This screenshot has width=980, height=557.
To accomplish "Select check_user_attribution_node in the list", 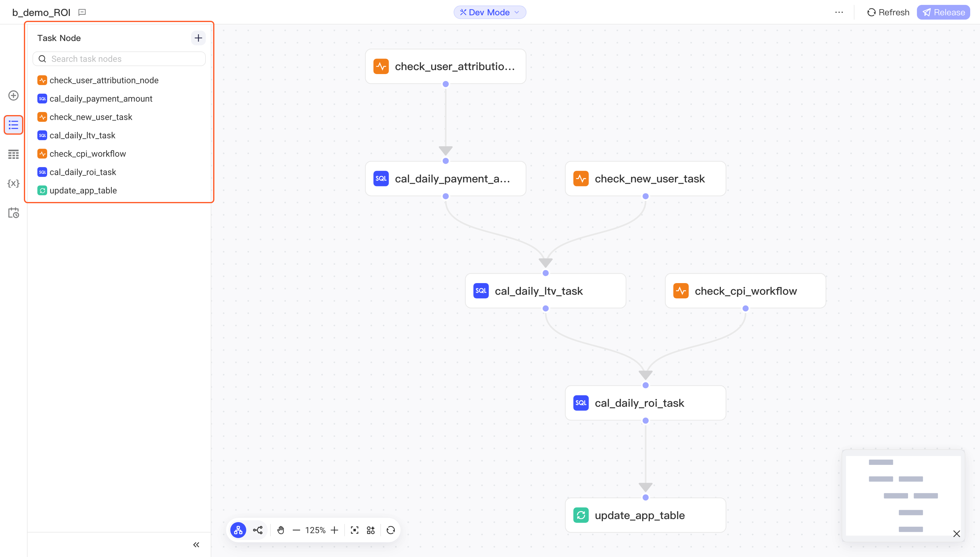I will click(x=119, y=80).
